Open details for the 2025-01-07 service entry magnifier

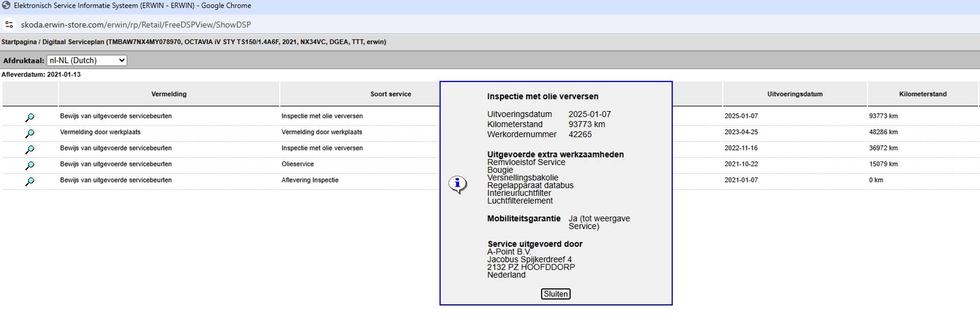click(x=30, y=117)
